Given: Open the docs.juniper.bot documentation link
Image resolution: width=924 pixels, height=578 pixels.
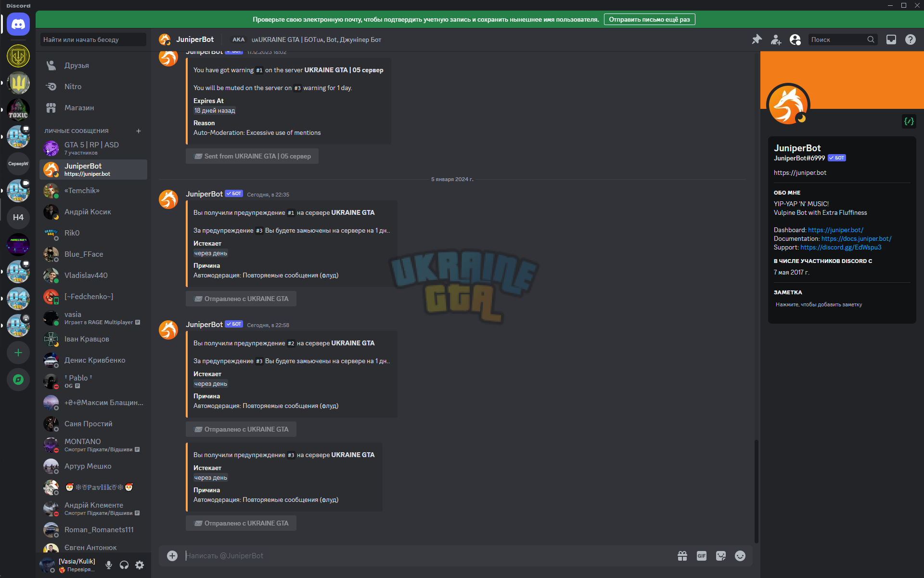Looking at the screenshot, I should (x=856, y=238).
